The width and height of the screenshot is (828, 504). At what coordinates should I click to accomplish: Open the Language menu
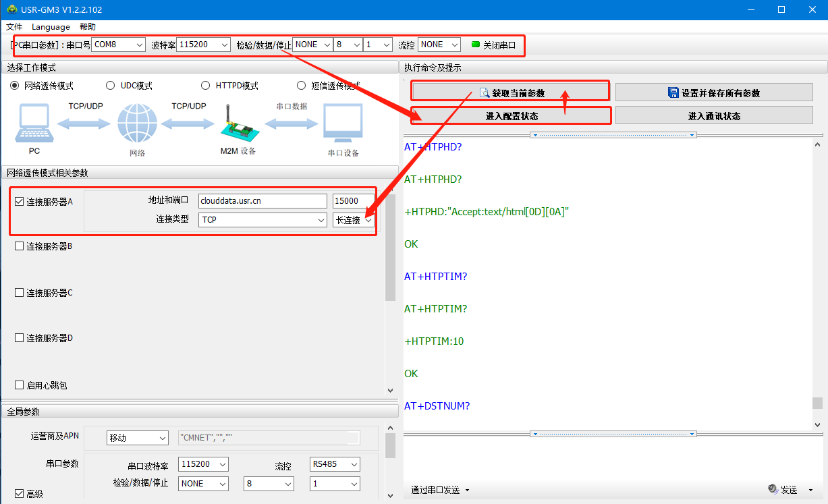[x=51, y=27]
